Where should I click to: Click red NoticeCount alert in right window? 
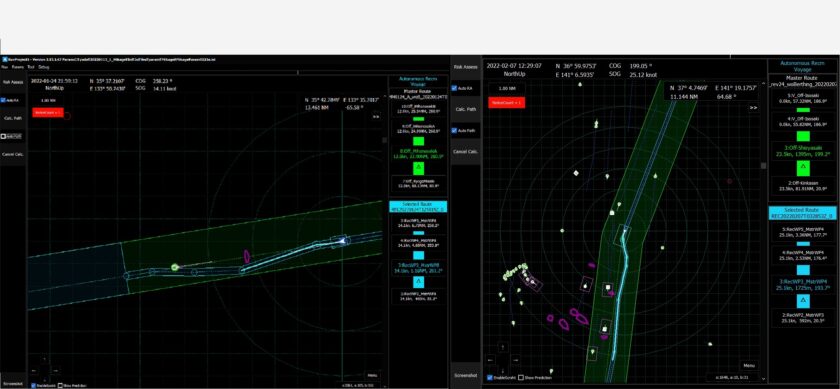pyautogui.click(x=506, y=102)
